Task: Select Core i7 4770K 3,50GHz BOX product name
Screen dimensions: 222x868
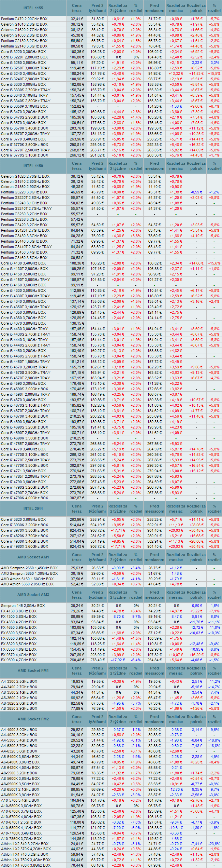Action: (25, 465)
